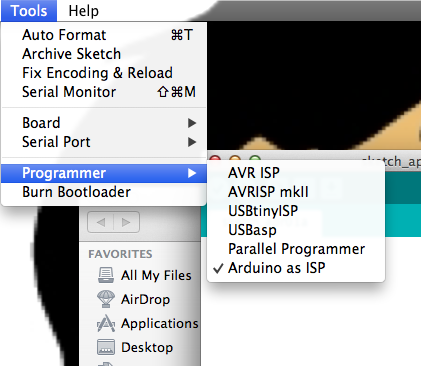Select USBasp programmer
Viewport: 421px width, 366px height.
(x=296, y=230)
